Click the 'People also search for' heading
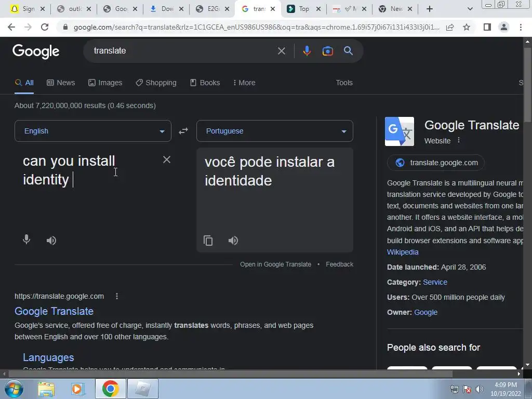The height and width of the screenshot is (399, 532). click(x=433, y=348)
